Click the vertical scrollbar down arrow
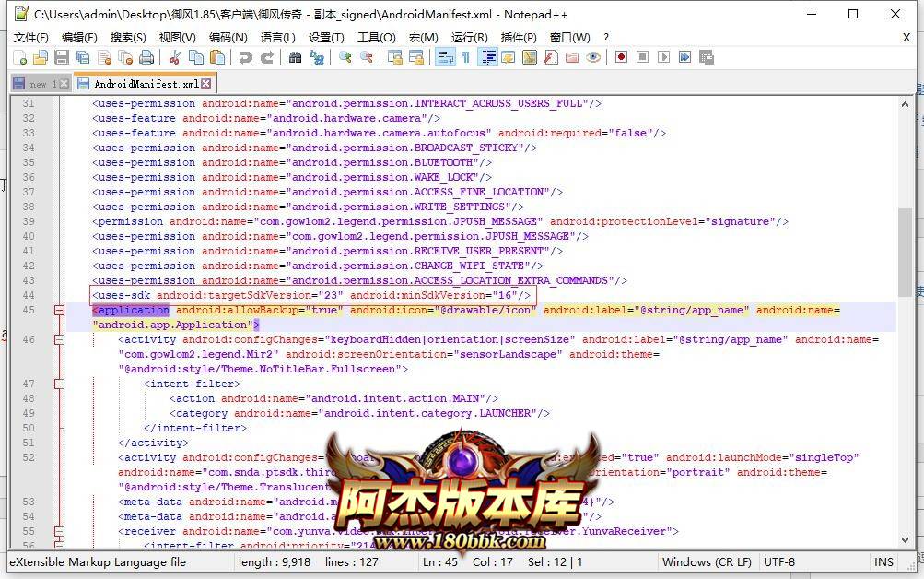This screenshot has height=579, width=924. tap(905, 539)
